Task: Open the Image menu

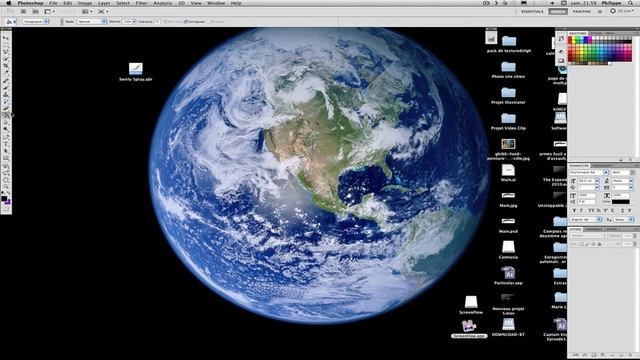Action: 84,3
